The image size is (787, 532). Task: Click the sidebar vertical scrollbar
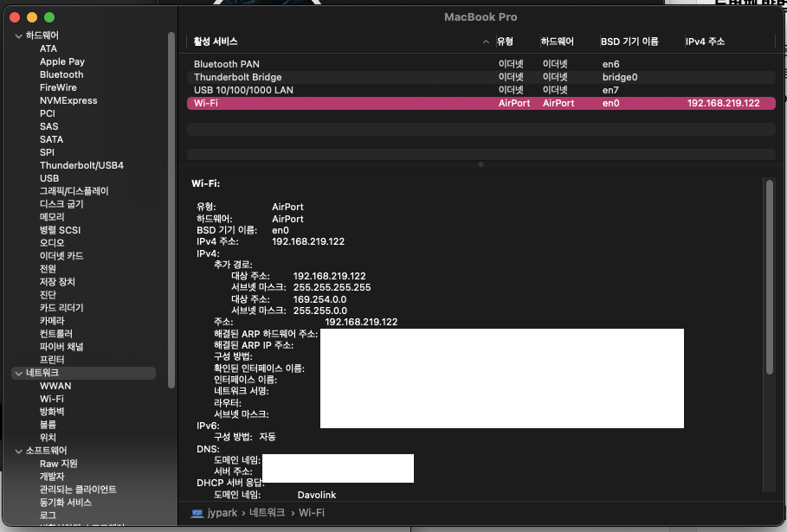point(171,209)
